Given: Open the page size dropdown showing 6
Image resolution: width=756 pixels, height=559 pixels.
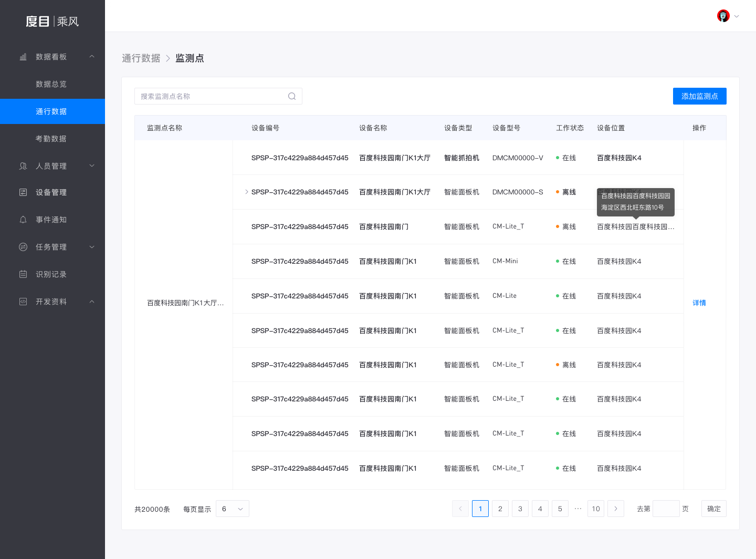Looking at the screenshot, I should click(232, 509).
